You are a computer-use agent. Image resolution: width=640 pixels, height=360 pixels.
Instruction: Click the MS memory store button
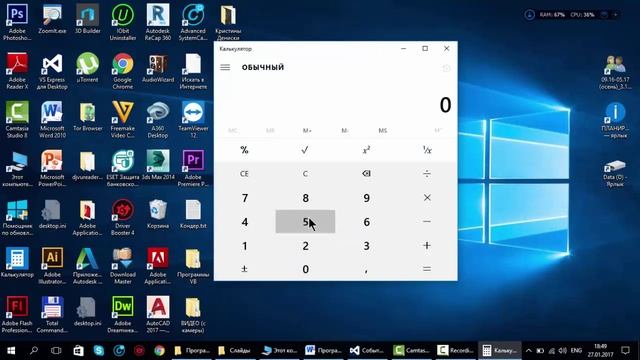coord(382,131)
